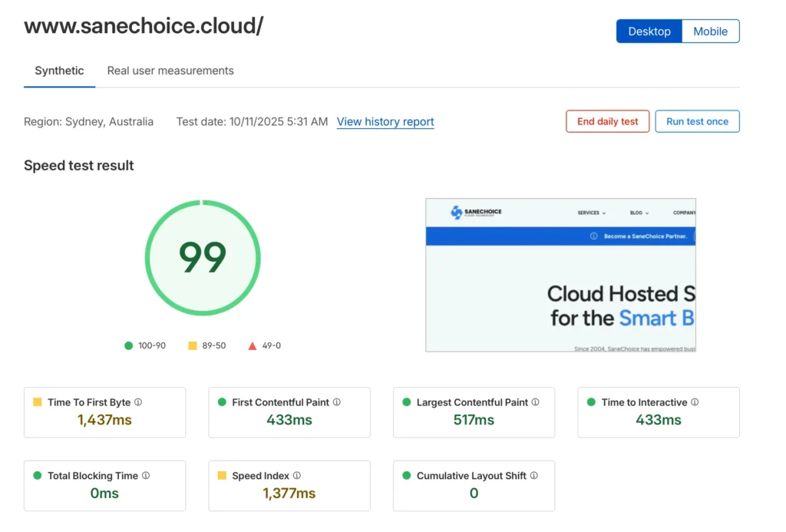Click COMPANY menu in site preview

(684, 213)
